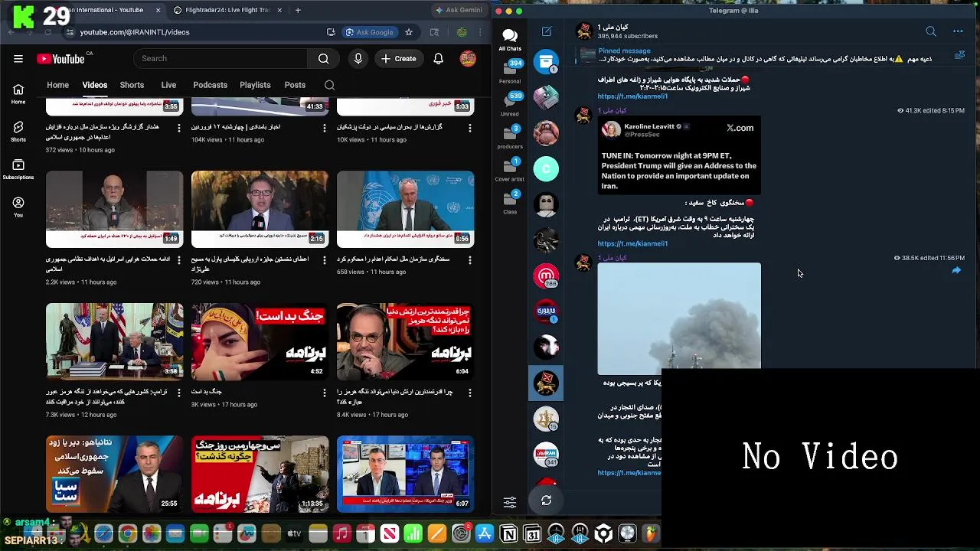Open Unread chat folder in Telegram
Screen dimensions: 980x551
[510, 104]
